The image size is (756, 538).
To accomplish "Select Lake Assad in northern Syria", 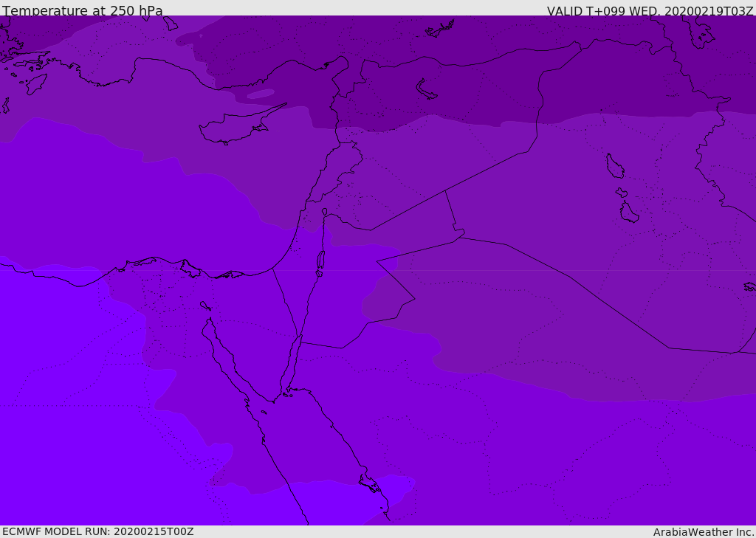I will click(x=427, y=89).
